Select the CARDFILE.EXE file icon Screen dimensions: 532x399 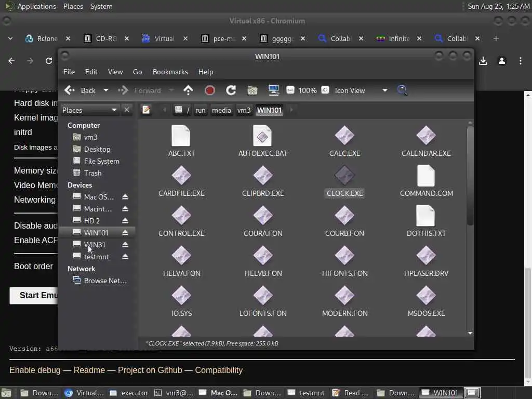(x=181, y=176)
